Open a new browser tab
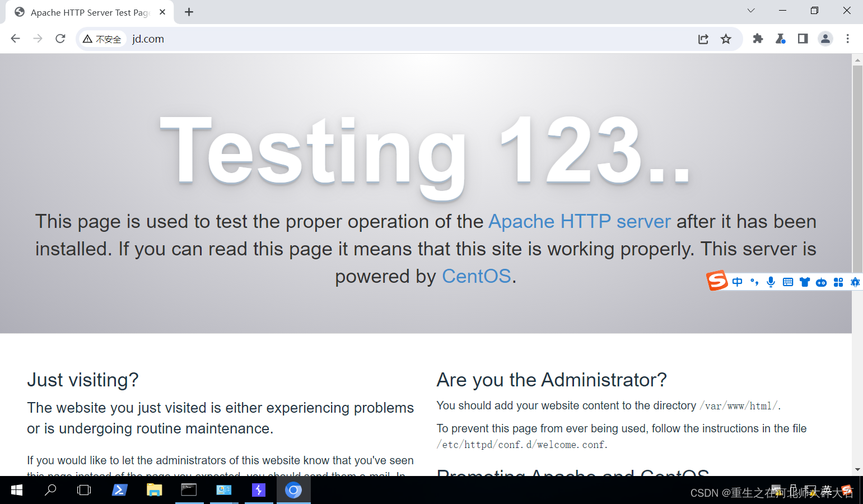 click(x=189, y=12)
